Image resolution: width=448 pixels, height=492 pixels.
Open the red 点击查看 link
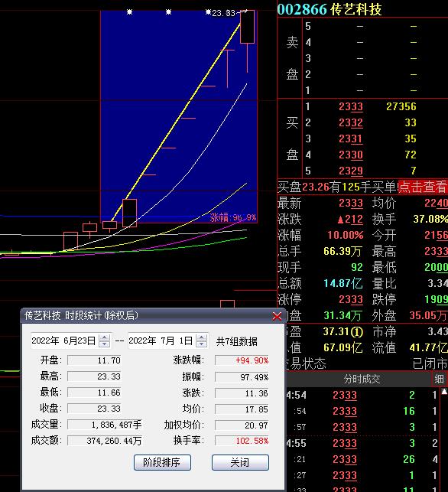[423, 187]
